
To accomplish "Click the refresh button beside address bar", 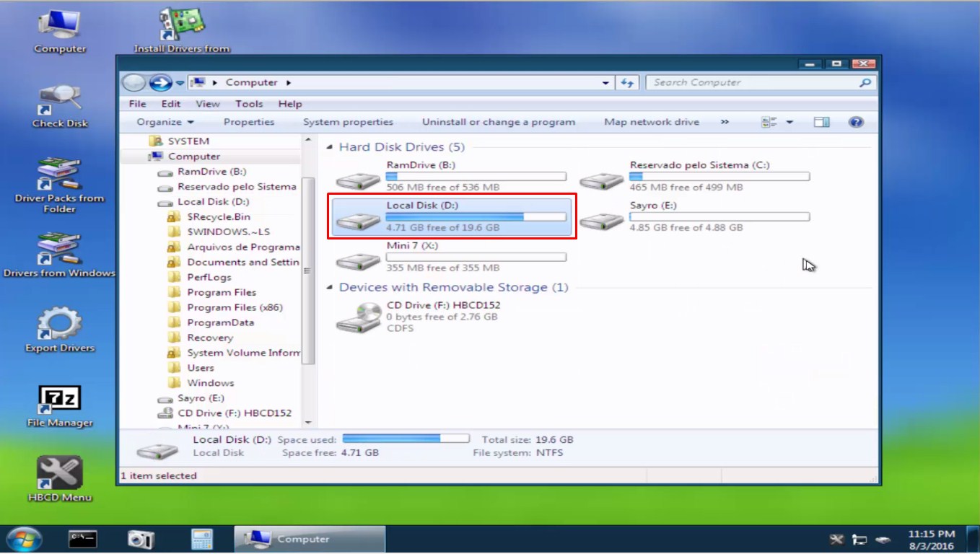I will coord(627,83).
